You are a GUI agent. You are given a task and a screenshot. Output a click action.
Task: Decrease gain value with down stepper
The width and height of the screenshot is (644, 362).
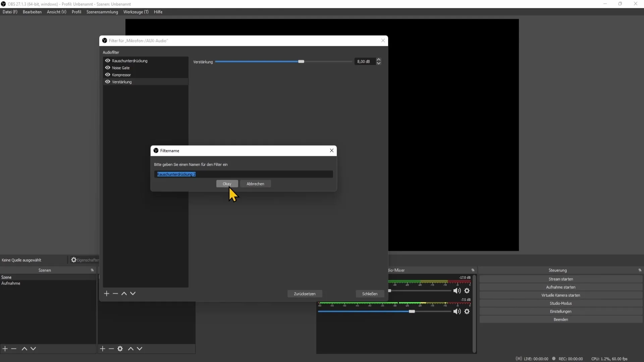[379, 63]
